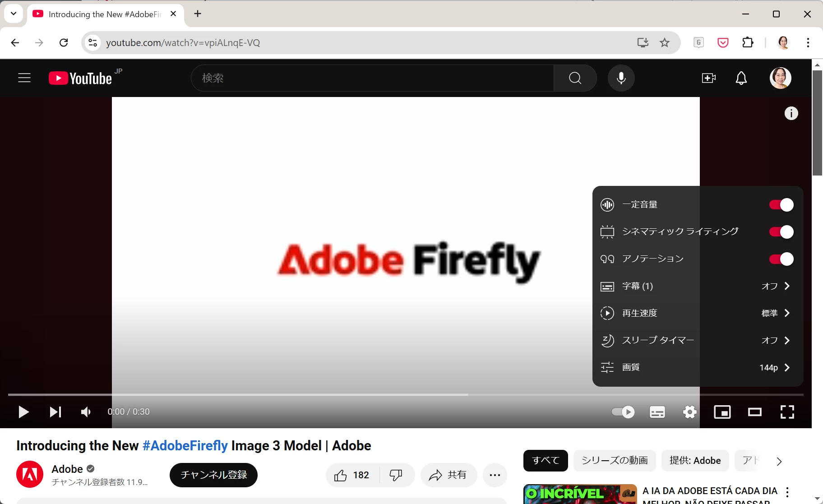
Task: Open a new browser tab
Action: [198, 14]
